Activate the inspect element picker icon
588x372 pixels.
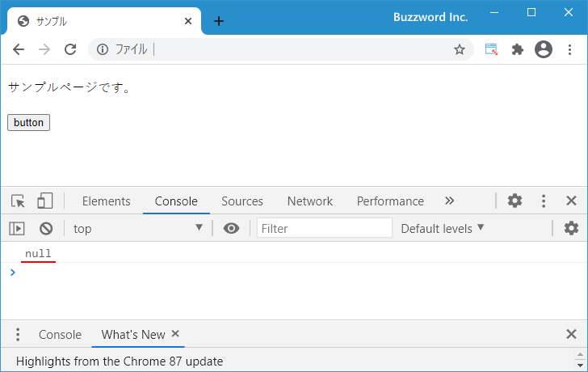coord(18,201)
